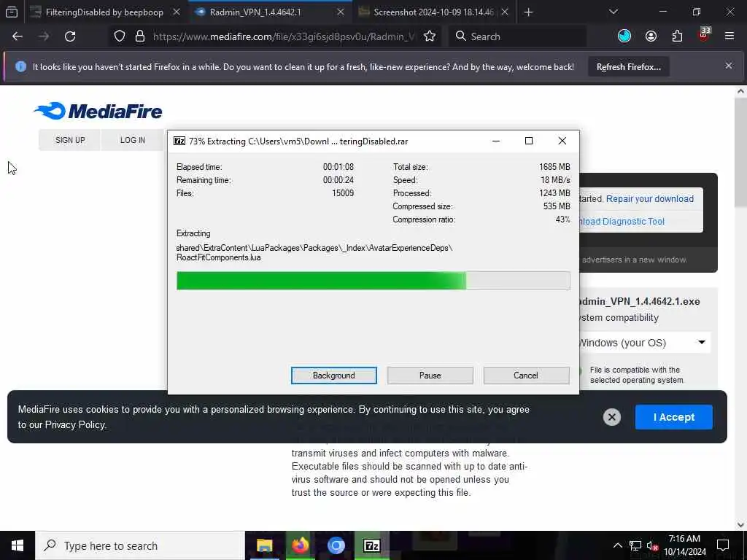Switch to Screenshot 2024-10-09 tab
Image resolution: width=747 pixels, height=560 pixels.
433,12
